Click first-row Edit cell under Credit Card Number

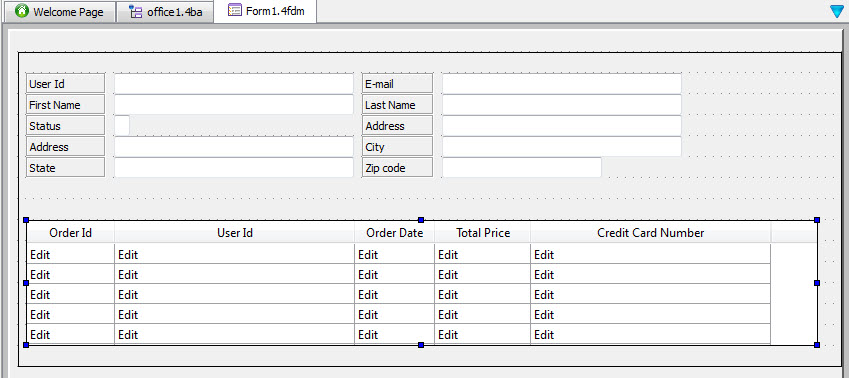(x=651, y=255)
